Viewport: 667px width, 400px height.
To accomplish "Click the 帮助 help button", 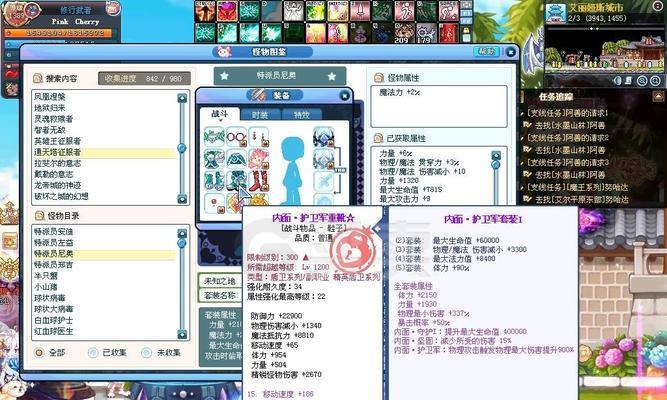I will [x=486, y=51].
